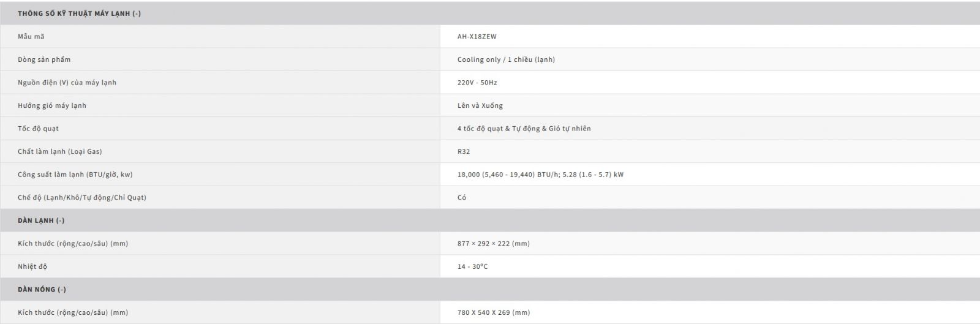Viewport: 980px width, 324px height.
Task: Select the 780 X 540 X 269 dimension value
Action: (x=493, y=312)
